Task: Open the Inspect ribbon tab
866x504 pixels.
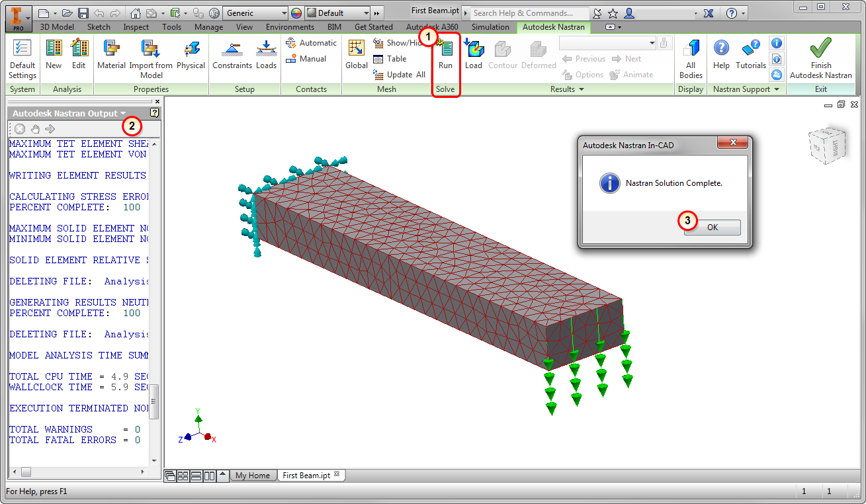Action: click(x=136, y=27)
